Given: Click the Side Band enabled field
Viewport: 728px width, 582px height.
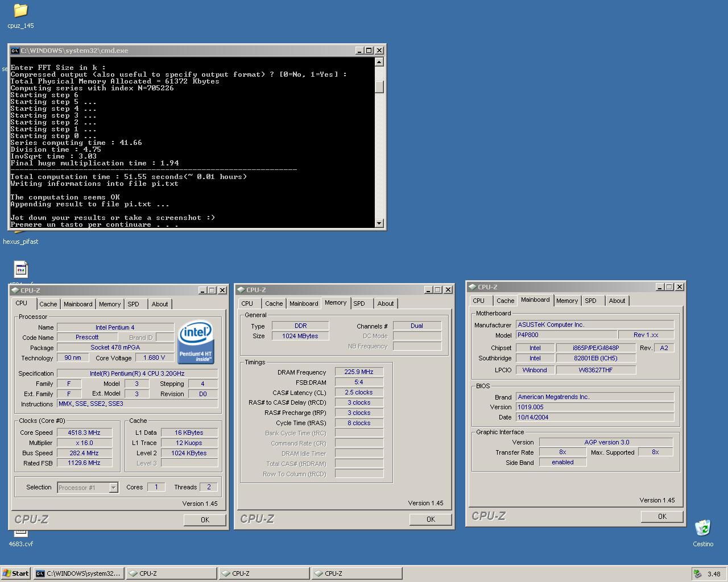Looking at the screenshot, I should click(562, 462).
